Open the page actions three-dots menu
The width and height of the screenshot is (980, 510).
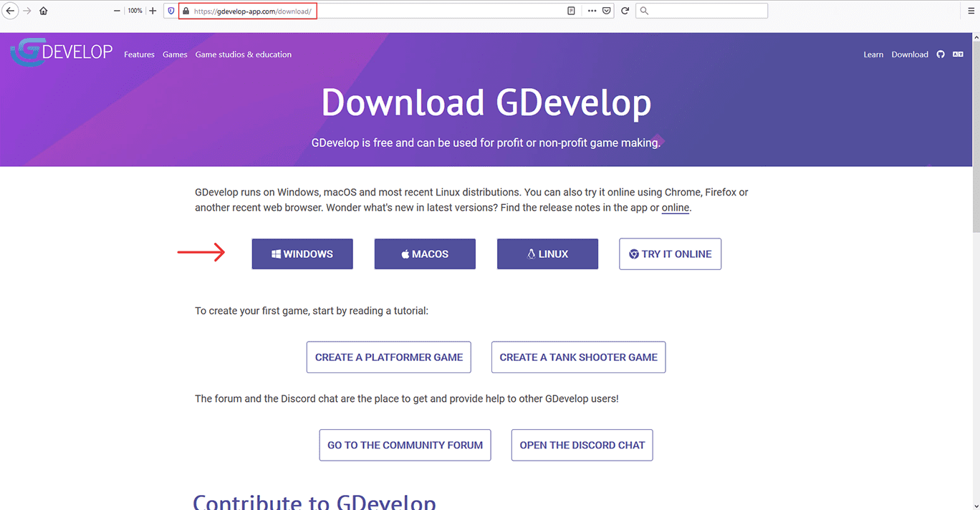pyautogui.click(x=592, y=11)
